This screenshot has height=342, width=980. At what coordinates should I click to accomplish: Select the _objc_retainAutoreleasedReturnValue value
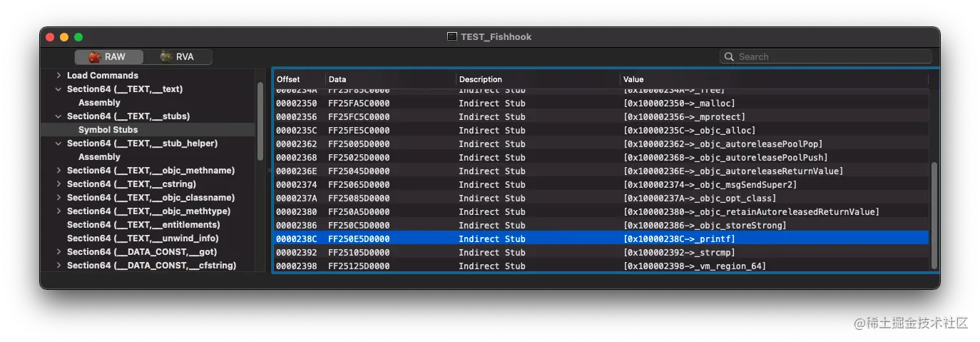coord(751,212)
